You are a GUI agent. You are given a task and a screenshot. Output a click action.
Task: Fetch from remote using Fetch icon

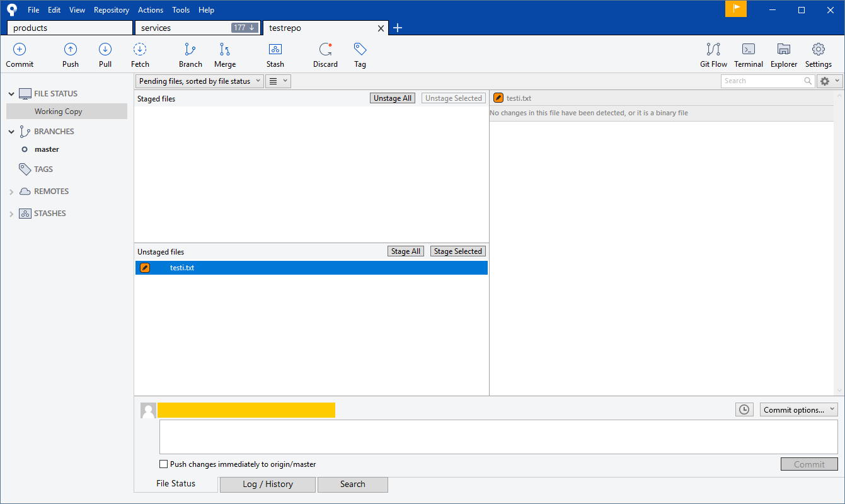[140, 49]
